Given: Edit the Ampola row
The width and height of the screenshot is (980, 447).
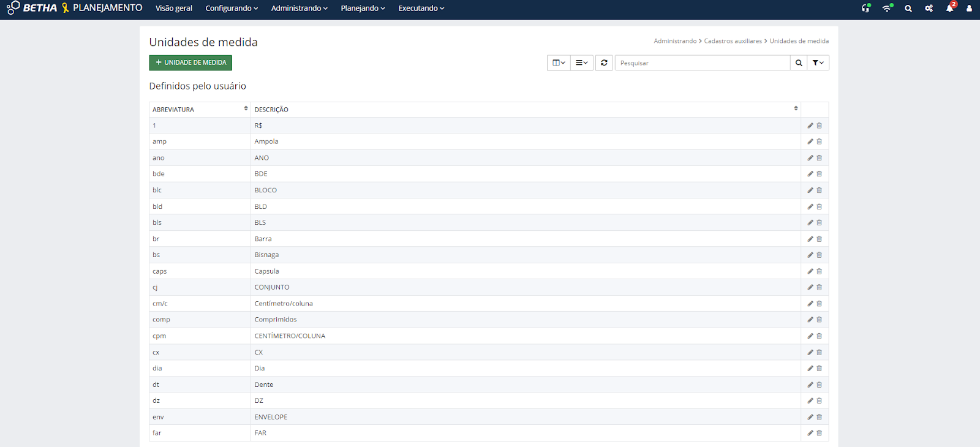Looking at the screenshot, I should pos(810,141).
